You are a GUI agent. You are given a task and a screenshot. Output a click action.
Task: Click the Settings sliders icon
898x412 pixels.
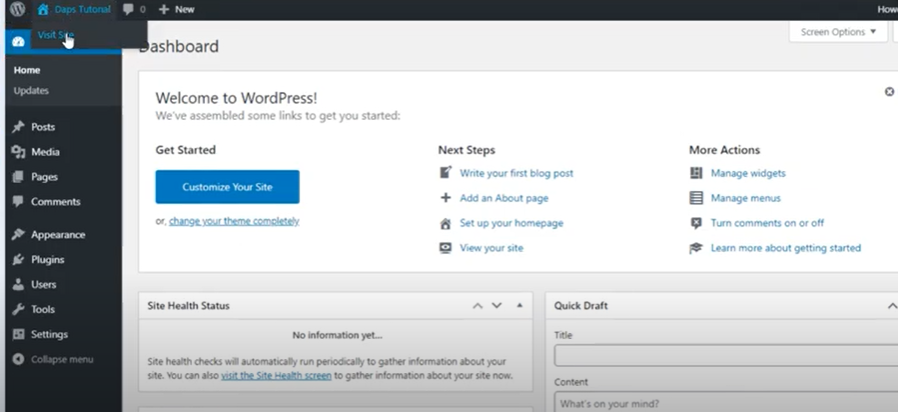pyautogui.click(x=18, y=334)
